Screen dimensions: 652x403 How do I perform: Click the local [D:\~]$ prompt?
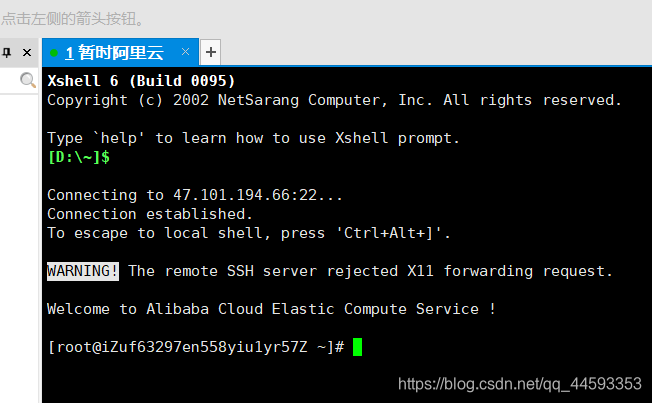coord(78,157)
